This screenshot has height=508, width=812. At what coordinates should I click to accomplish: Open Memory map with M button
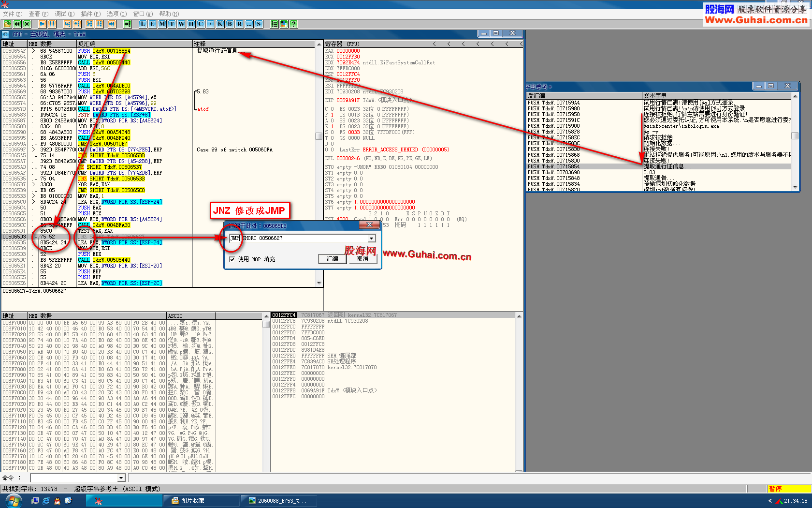(x=162, y=24)
